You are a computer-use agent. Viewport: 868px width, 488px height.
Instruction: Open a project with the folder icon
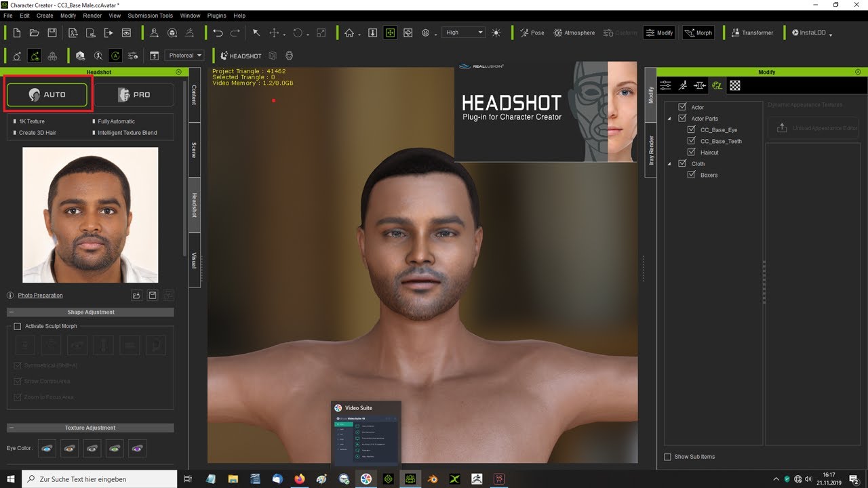34,33
